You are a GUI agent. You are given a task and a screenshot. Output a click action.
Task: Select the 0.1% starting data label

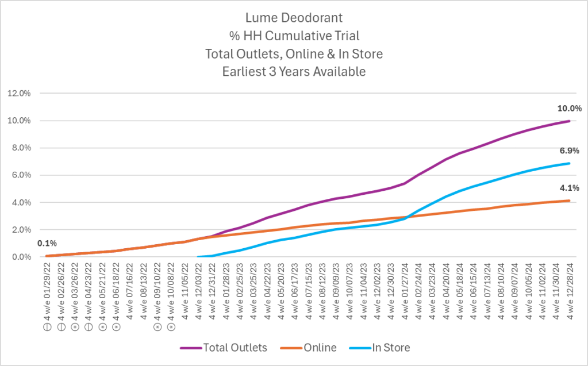pos(47,244)
